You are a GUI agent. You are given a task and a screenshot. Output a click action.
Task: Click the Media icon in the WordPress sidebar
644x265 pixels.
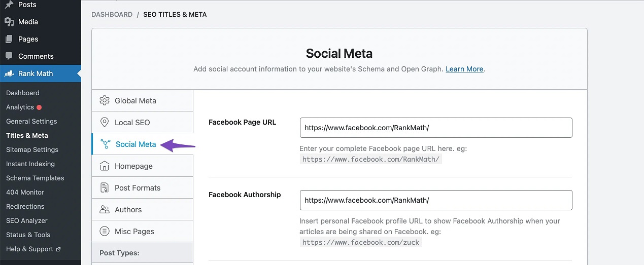tap(9, 22)
